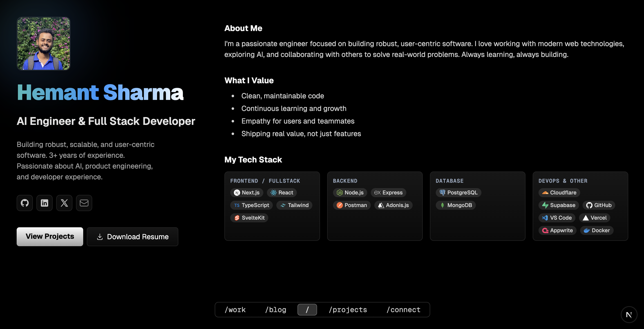Click the MongoDB database badge

[x=456, y=205]
